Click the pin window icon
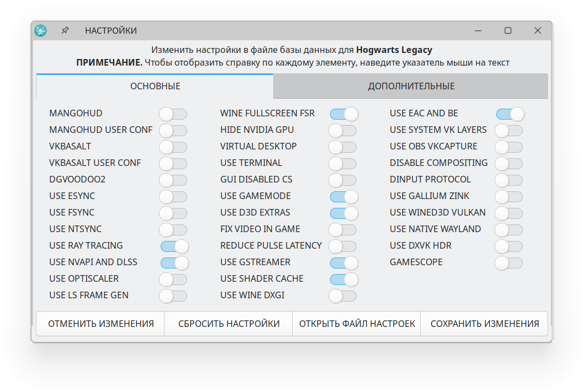This screenshot has height=392, width=584. 65,31
